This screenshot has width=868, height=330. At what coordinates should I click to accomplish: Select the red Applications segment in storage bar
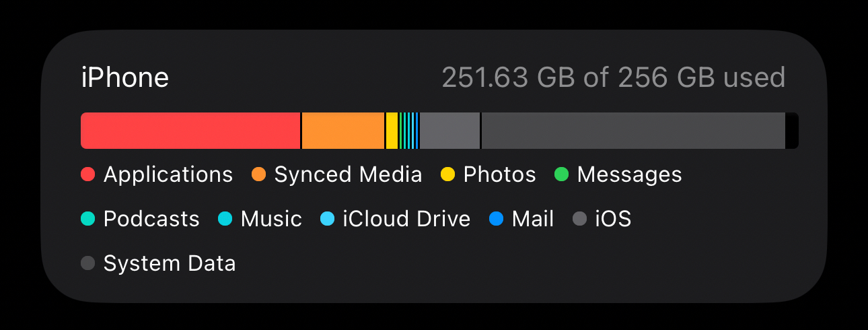point(190,131)
